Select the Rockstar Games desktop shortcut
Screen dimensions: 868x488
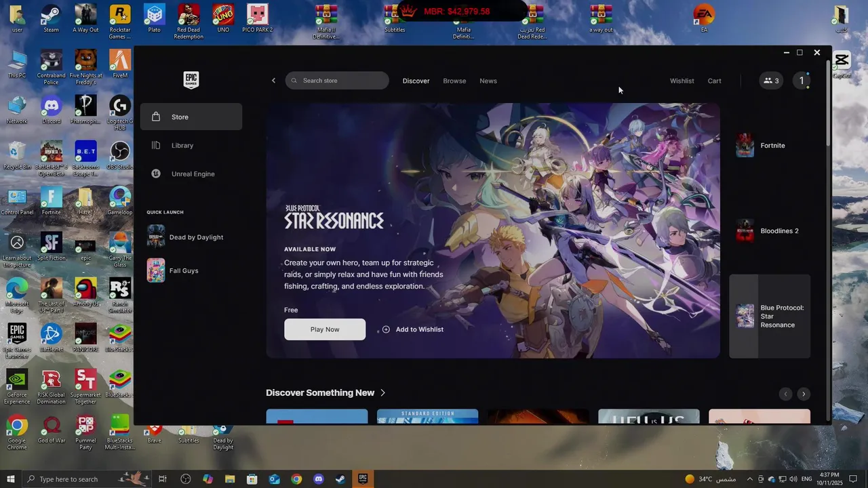click(119, 22)
